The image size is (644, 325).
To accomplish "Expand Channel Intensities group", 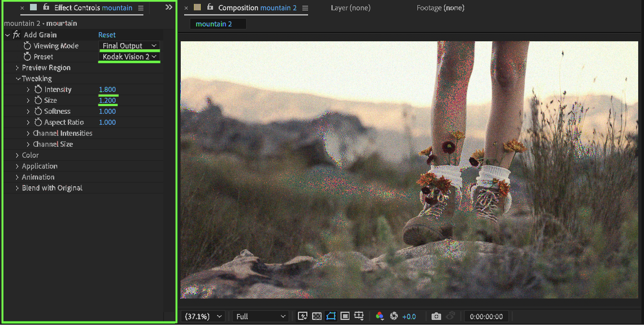I will click(28, 133).
